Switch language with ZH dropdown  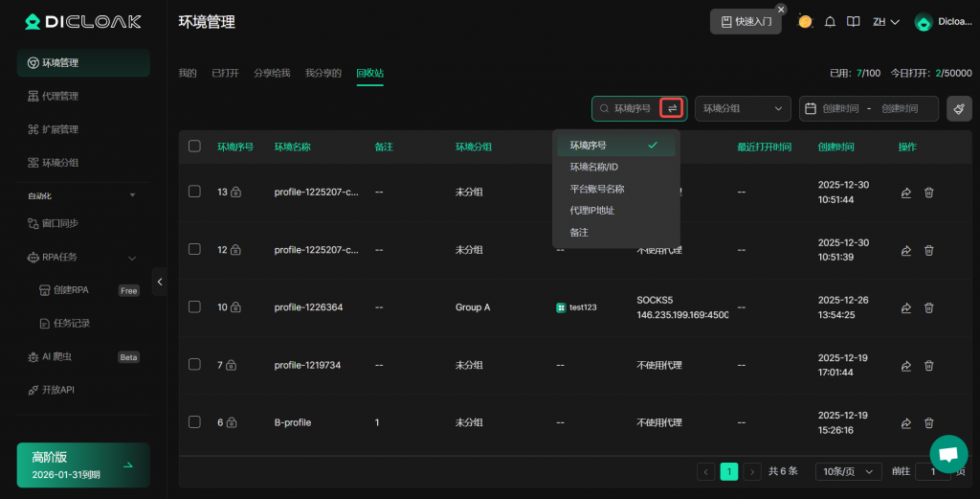(885, 22)
